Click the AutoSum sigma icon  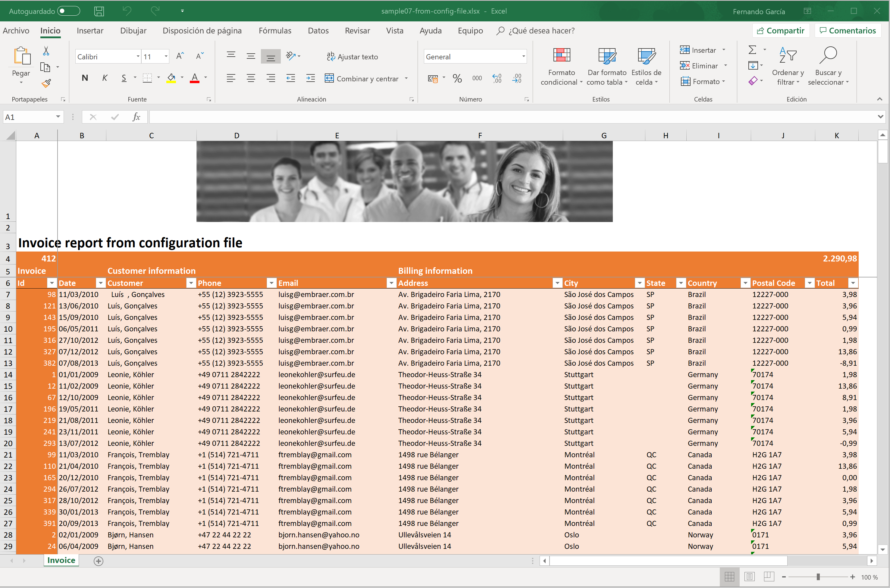[752, 50]
